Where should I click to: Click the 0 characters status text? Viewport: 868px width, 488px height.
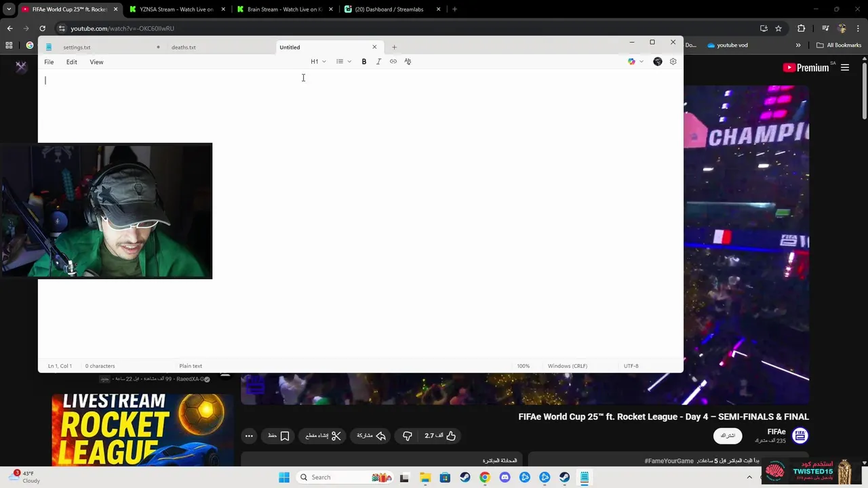tap(100, 366)
